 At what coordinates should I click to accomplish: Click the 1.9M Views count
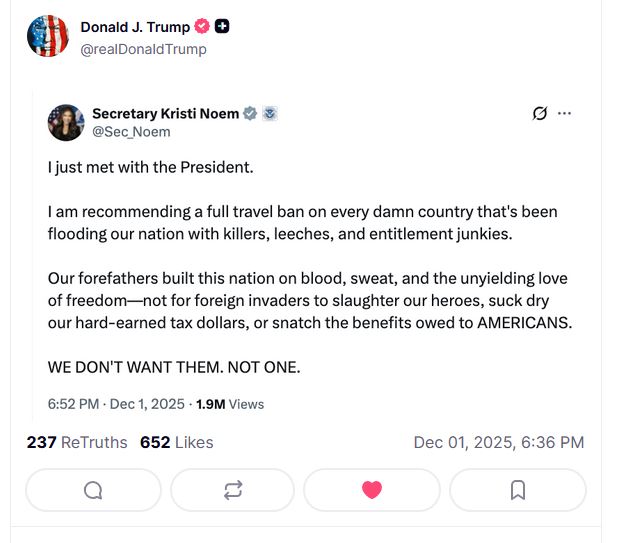coord(230,404)
